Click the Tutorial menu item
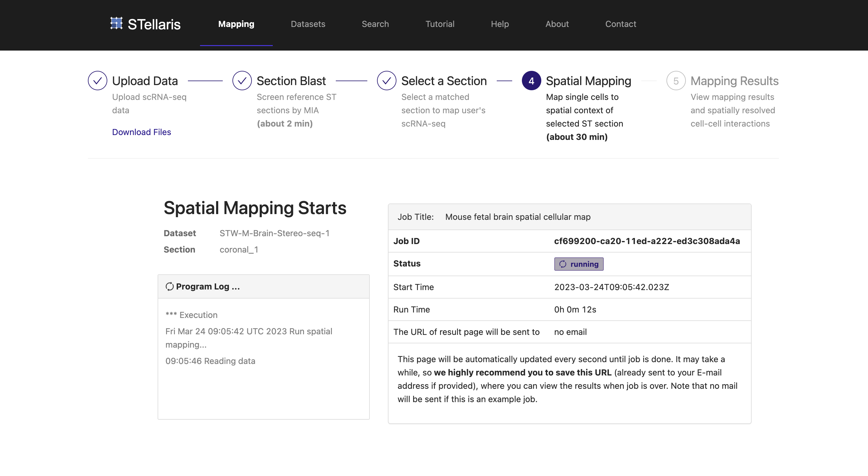 coord(440,23)
